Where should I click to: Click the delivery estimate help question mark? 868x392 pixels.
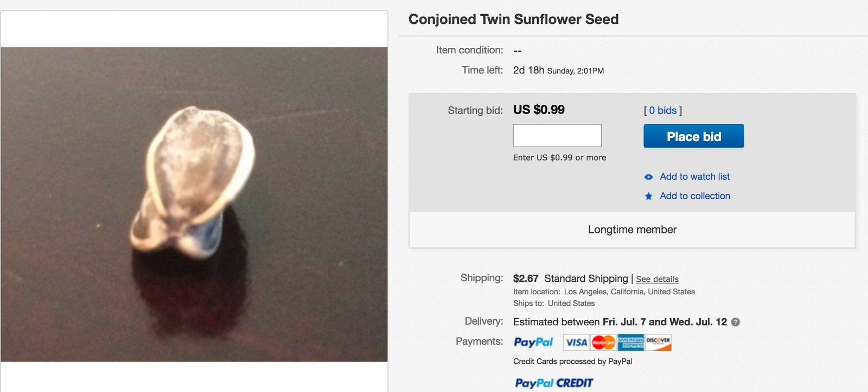pos(736,322)
